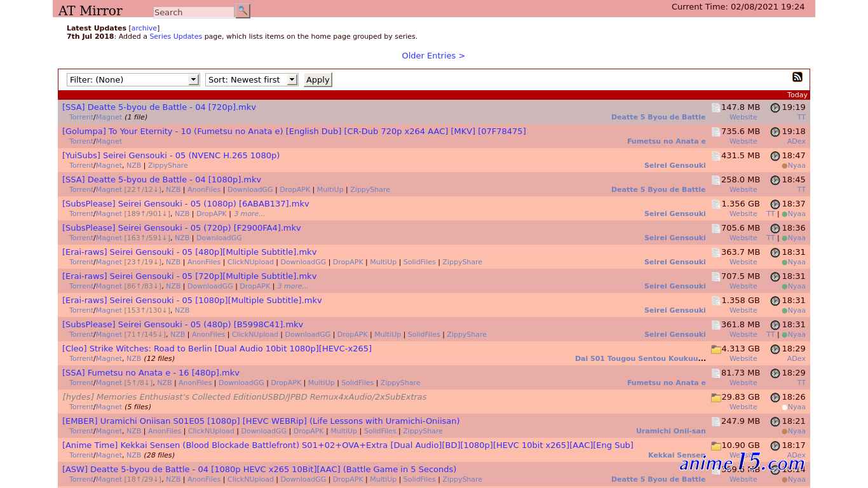The width and height of the screenshot is (868, 488).
Task: Open [SSA] Deatte 5-byou de Battle 720p entry
Action: (159, 107)
